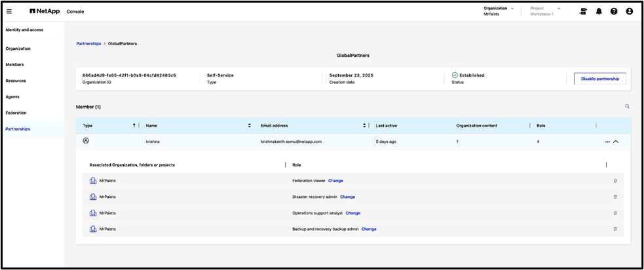Delete the Backup and recovery backup admin role
The width and height of the screenshot is (644, 270).
point(615,229)
